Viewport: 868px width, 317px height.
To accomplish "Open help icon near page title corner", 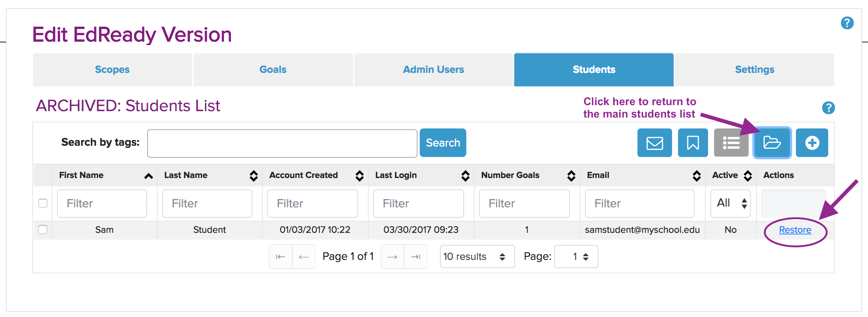I will pos(847,23).
